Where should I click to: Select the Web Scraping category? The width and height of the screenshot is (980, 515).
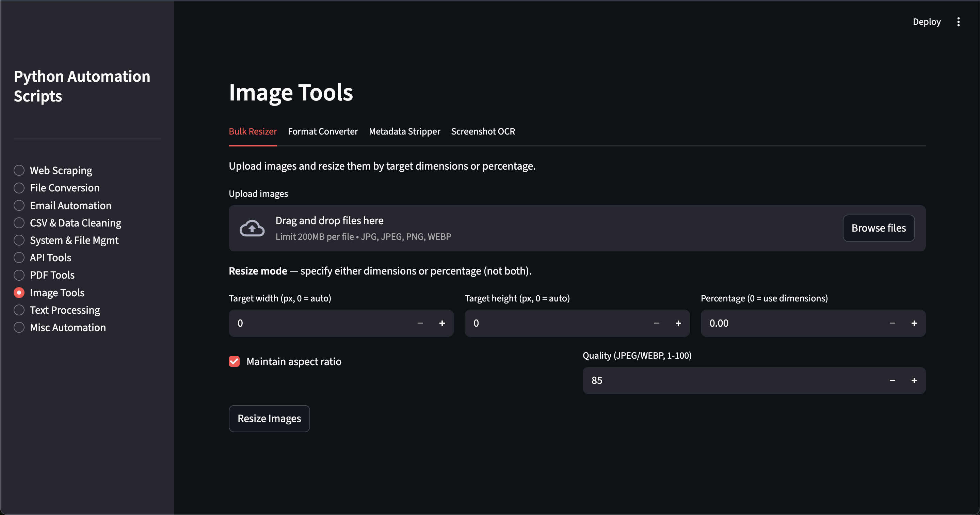point(61,170)
